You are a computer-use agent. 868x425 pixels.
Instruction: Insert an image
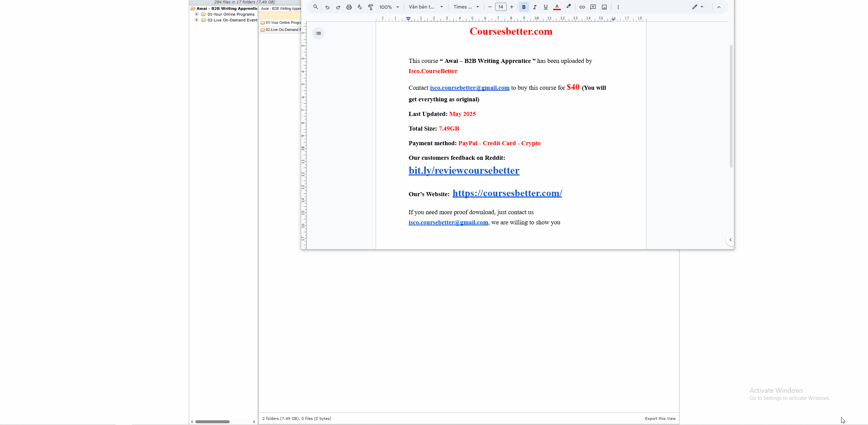604,7
